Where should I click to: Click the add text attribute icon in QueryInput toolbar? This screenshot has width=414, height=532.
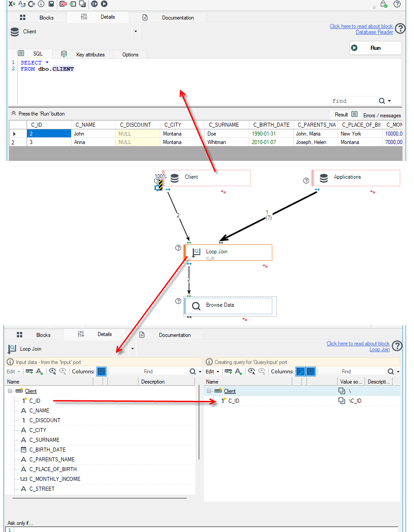click(239, 372)
